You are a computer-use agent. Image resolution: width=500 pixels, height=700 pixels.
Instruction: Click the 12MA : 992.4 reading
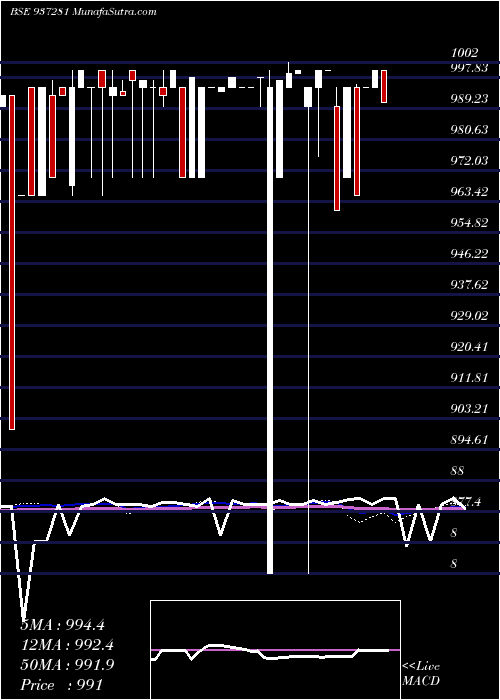(67, 645)
